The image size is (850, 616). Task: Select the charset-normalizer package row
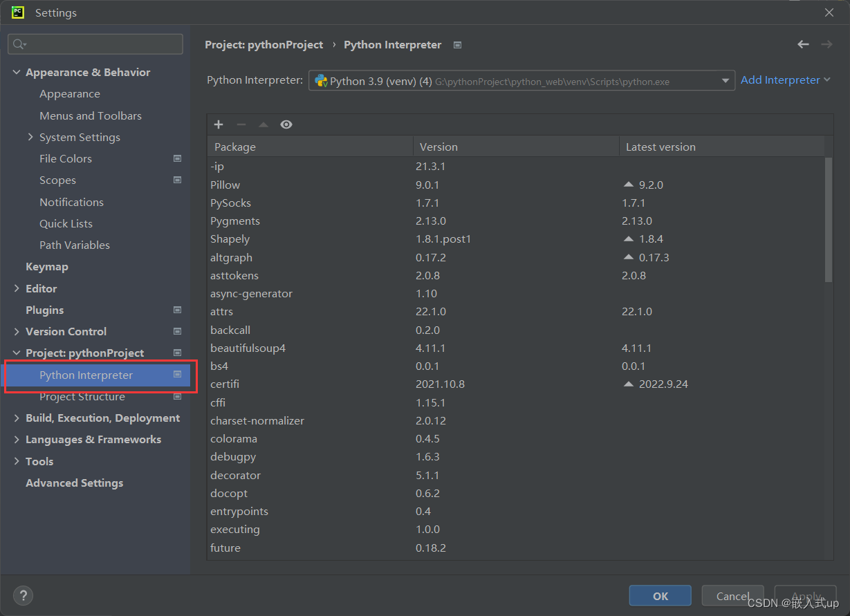[516, 420]
